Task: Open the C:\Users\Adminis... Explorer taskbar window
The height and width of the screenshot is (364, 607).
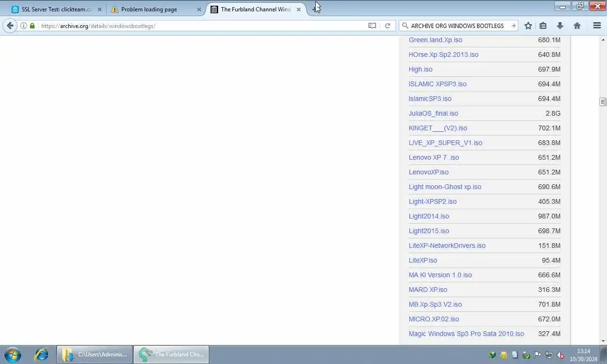Action: 94,354
